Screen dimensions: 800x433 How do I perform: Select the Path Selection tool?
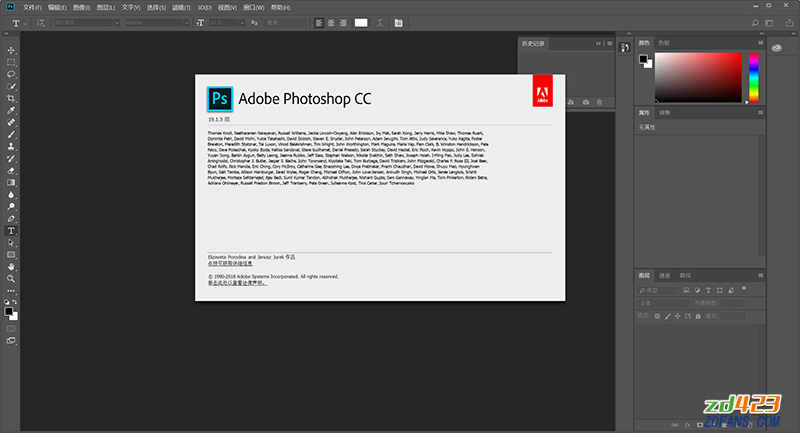pyautogui.click(x=11, y=243)
